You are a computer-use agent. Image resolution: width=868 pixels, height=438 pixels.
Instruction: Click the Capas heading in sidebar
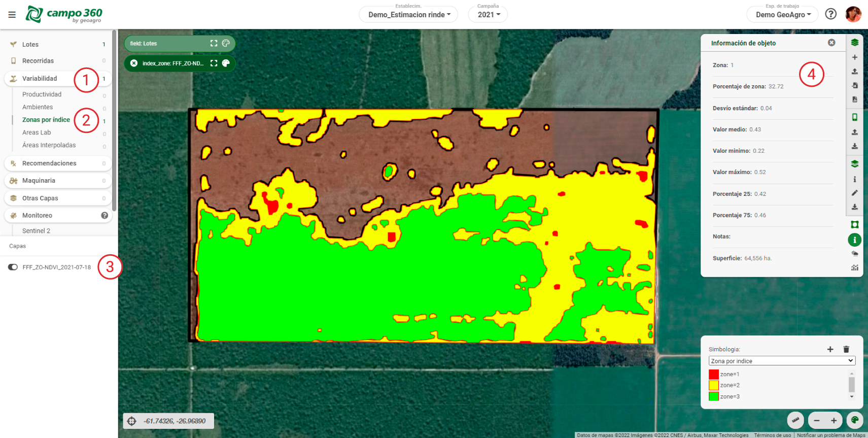point(17,246)
